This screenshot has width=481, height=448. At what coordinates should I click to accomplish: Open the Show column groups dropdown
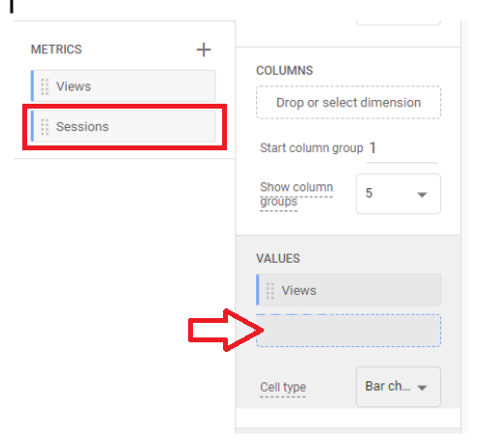click(399, 194)
